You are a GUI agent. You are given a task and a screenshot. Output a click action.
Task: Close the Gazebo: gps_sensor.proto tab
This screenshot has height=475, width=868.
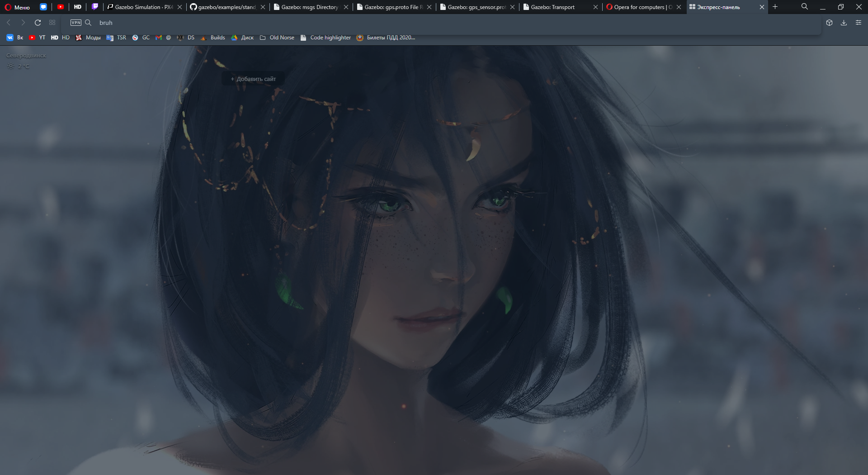(x=512, y=7)
